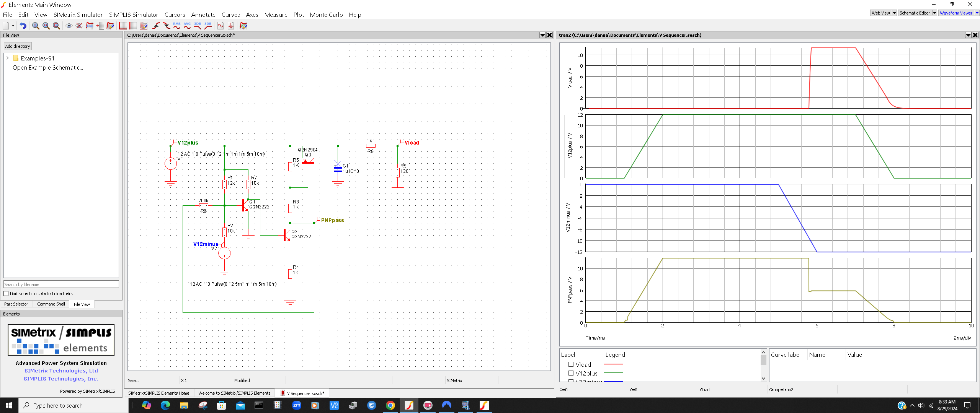Open the Waveform Viewer dropdown arrow
The height and width of the screenshot is (413, 980).
click(x=977, y=13)
